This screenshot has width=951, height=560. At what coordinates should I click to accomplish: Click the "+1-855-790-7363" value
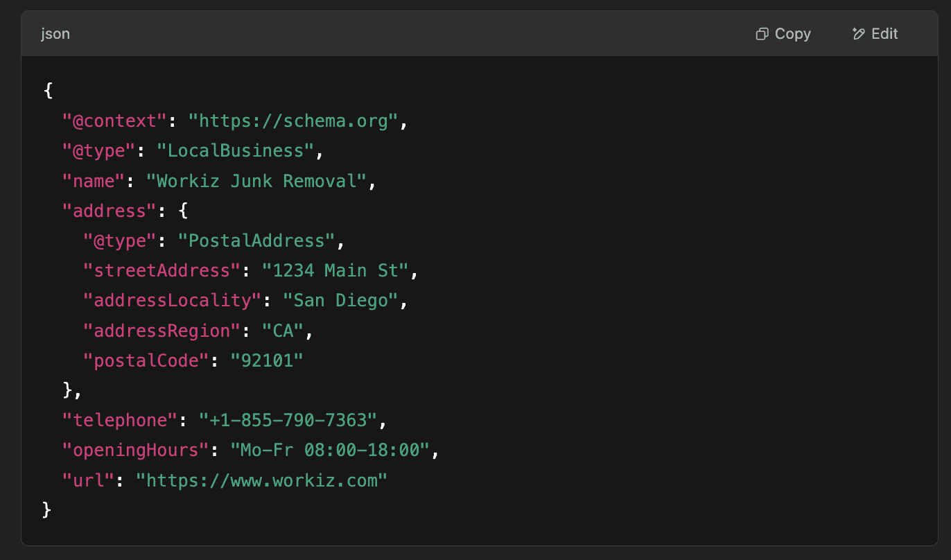(288, 420)
